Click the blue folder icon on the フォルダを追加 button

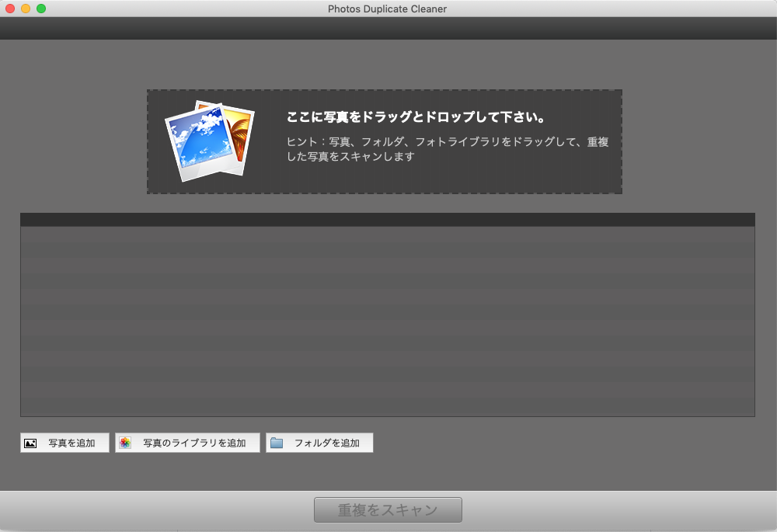pyautogui.click(x=277, y=443)
